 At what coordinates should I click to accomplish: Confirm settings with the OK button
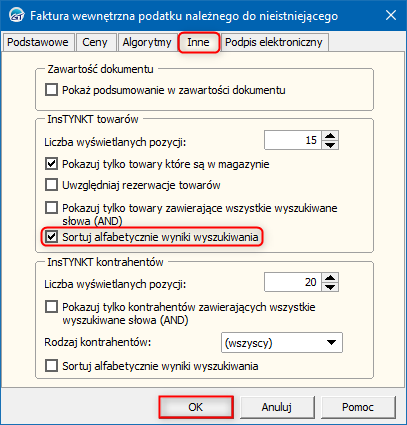point(196,407)
